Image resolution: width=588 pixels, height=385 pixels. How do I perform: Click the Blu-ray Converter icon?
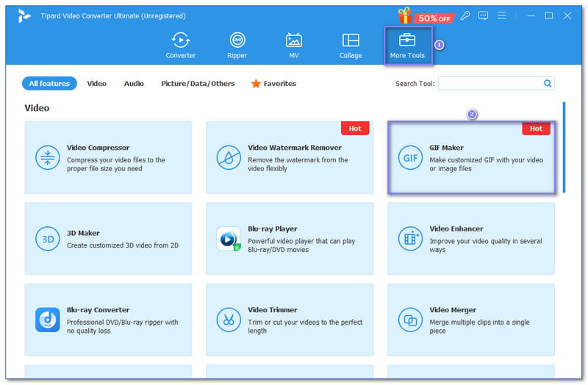(48, 320)
